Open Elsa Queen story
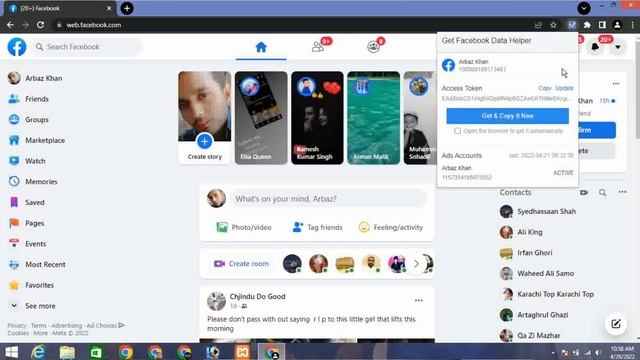Image resolution: width=640 pixels, height=360 pixels. 261,118
